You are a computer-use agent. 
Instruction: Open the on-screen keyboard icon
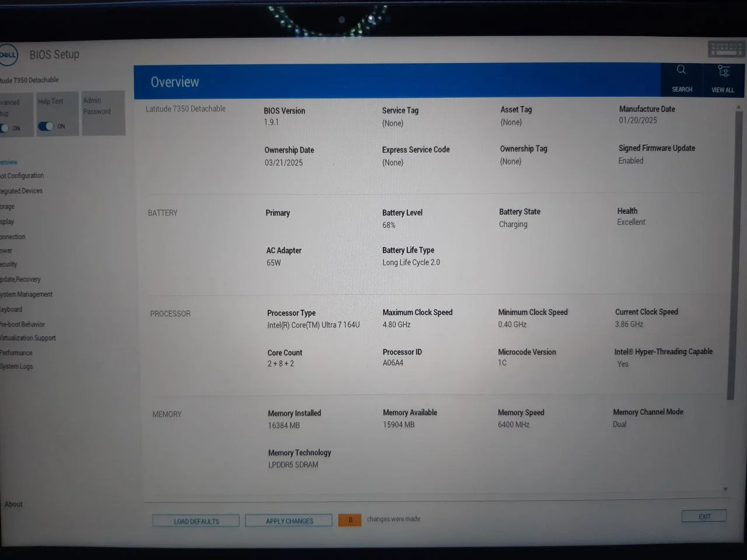coord(725,49)
